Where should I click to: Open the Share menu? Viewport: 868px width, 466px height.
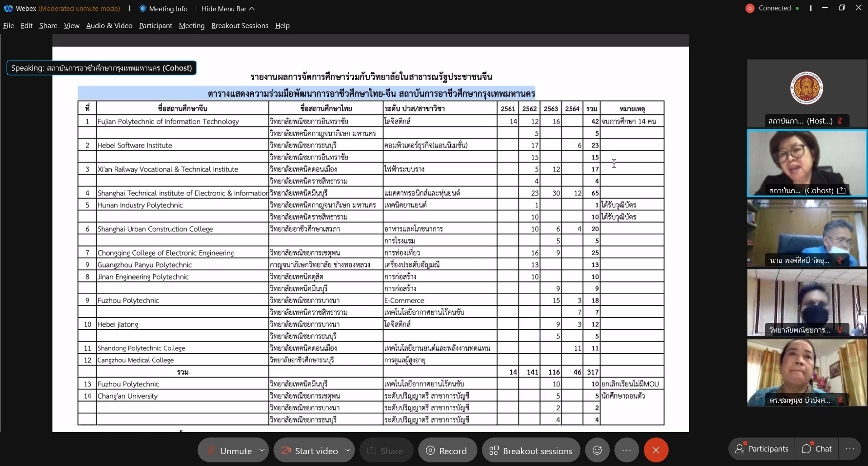click(x=48, y=26)
